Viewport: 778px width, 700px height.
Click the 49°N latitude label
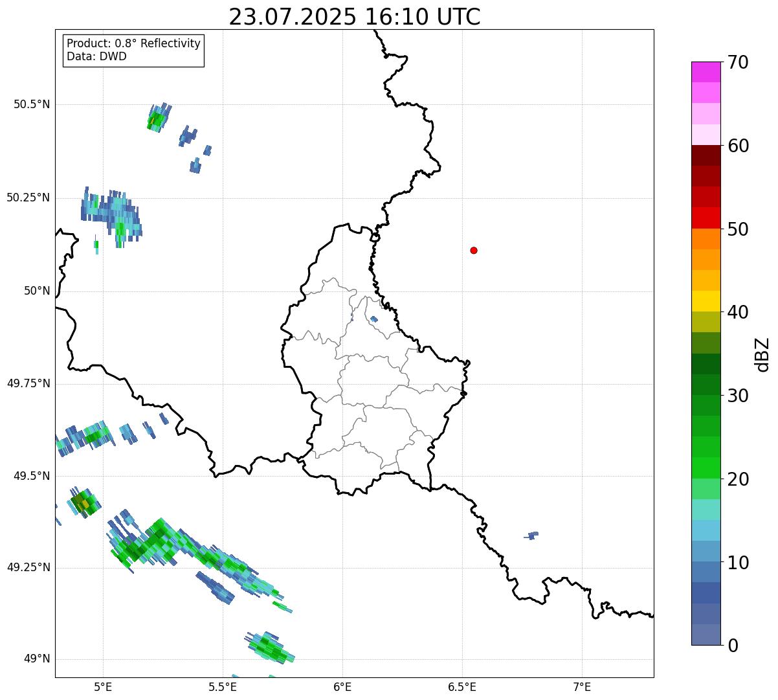tap(37, 659)
